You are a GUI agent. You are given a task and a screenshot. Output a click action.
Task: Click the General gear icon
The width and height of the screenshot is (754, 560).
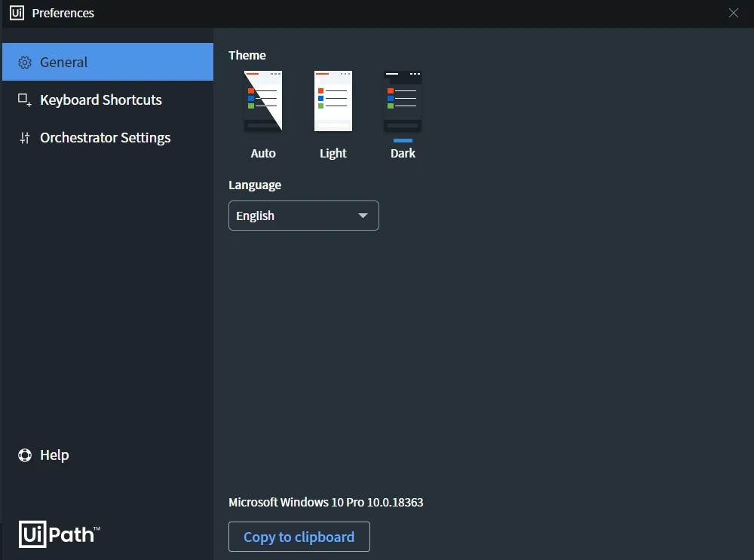[x=25, y=63]
